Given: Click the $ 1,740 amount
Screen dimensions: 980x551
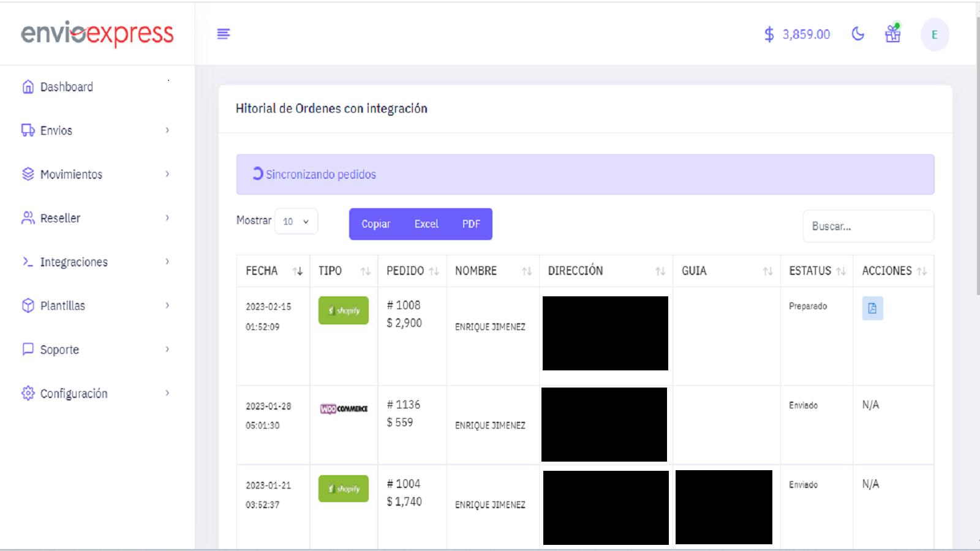Looking at the screenshot, I should 404,501.
